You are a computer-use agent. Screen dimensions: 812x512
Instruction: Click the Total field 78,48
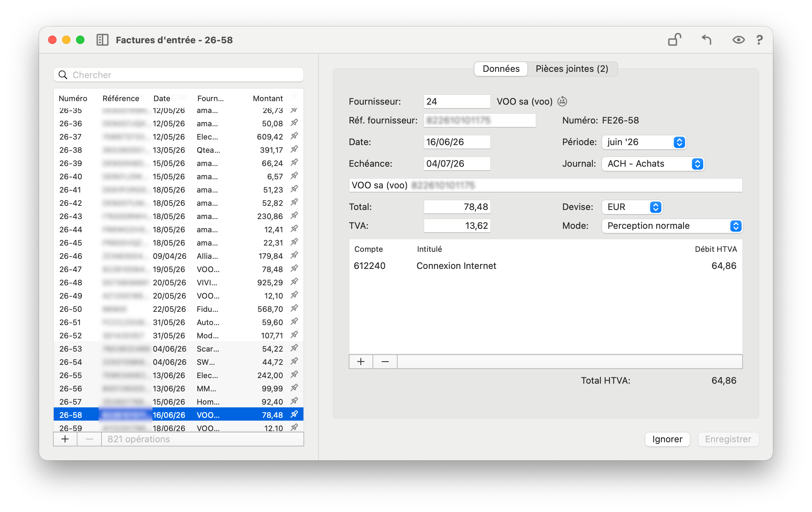point(457,207)
